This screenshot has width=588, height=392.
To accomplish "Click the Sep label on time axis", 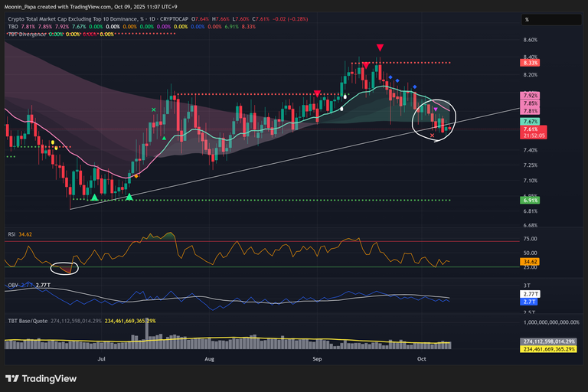I will [317, 358].
